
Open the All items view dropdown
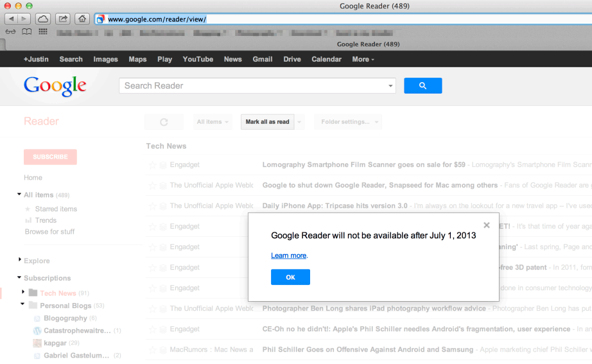213,122
